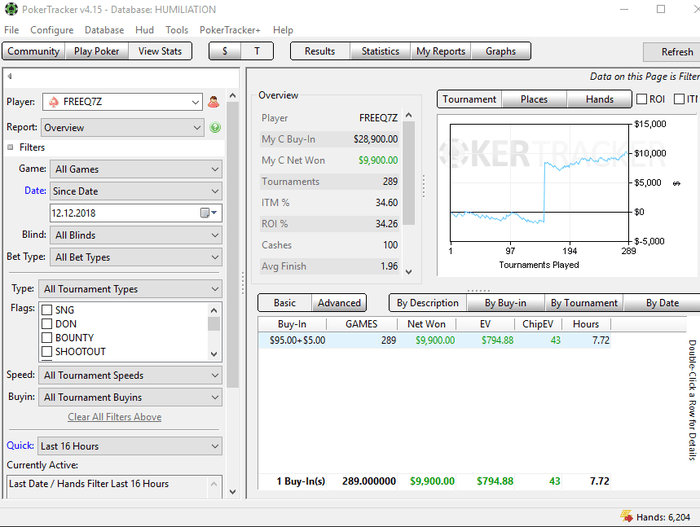Click the Clear All Filters Above link
This screenshot has width=700, height=527.
[x=114, y=417]
